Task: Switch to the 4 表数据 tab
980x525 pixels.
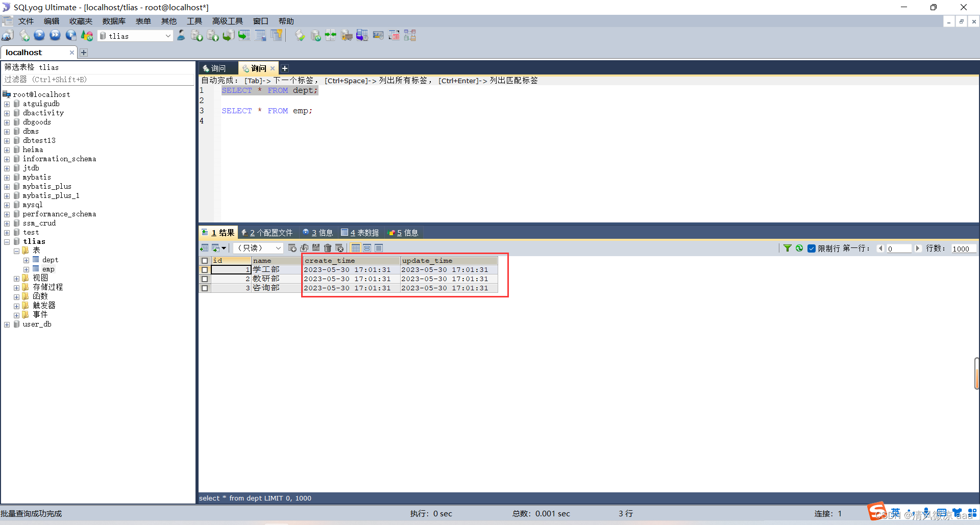Action: pyautogui.click(x=360, y=233)
